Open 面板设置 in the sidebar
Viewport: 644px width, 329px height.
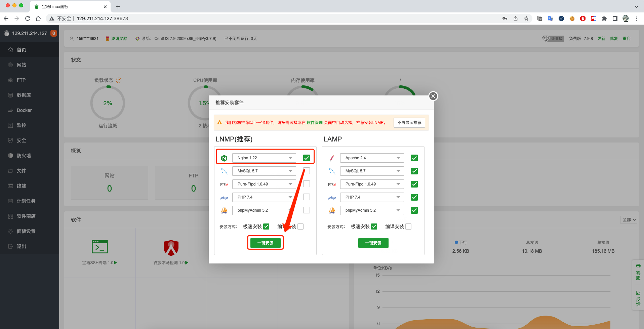(30, 231)
